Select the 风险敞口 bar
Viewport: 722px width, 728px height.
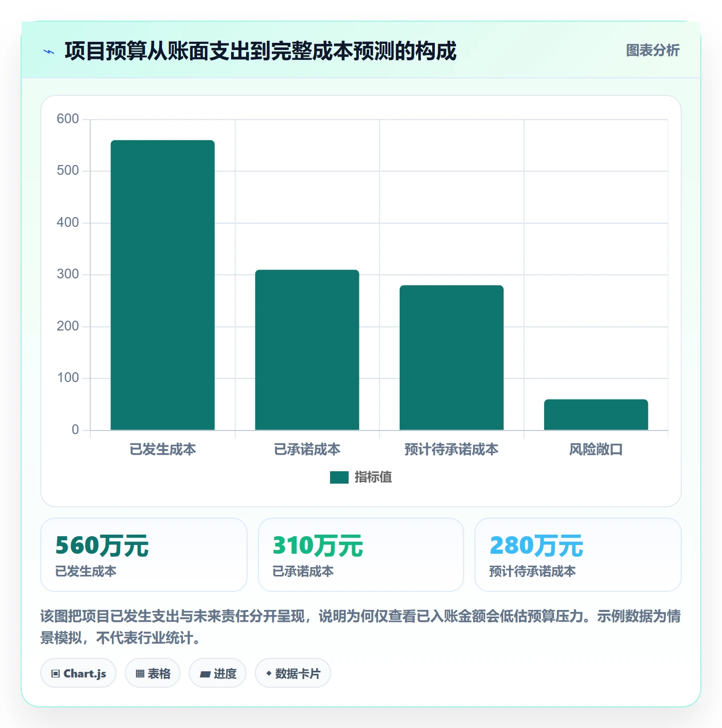click(596, 415)
